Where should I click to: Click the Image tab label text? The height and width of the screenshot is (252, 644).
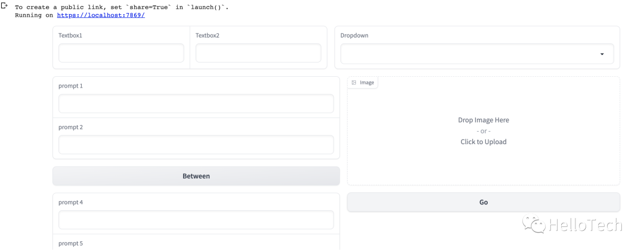click(x=367, y=83)
